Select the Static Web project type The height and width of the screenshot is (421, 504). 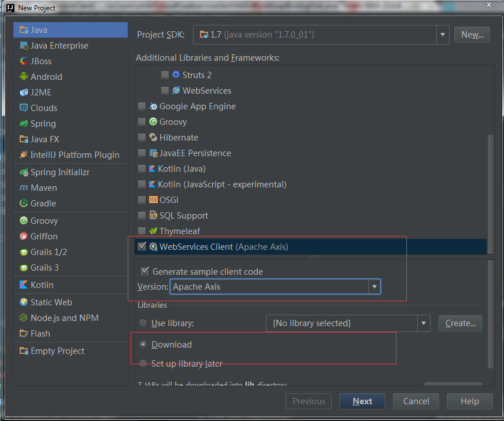71,302
